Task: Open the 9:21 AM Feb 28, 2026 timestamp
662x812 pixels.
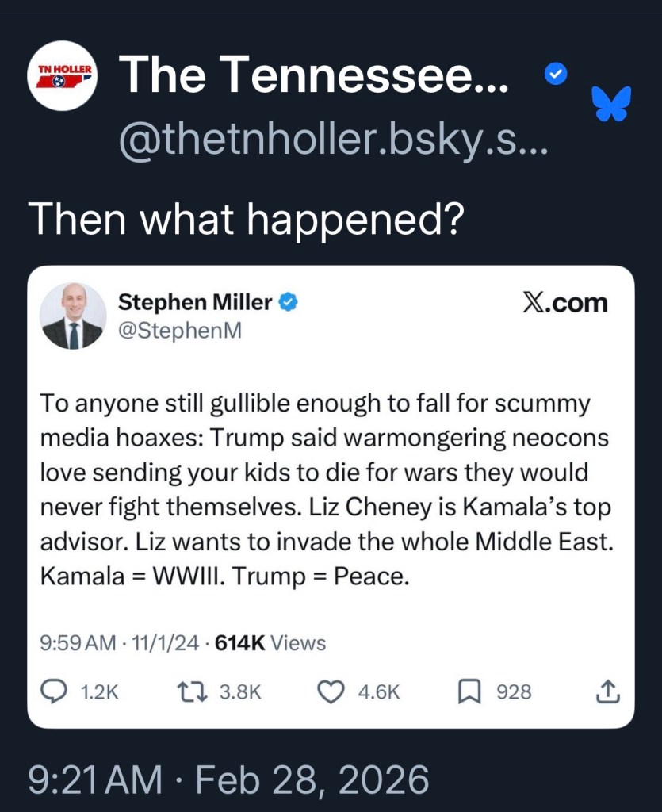Action: 228,779
